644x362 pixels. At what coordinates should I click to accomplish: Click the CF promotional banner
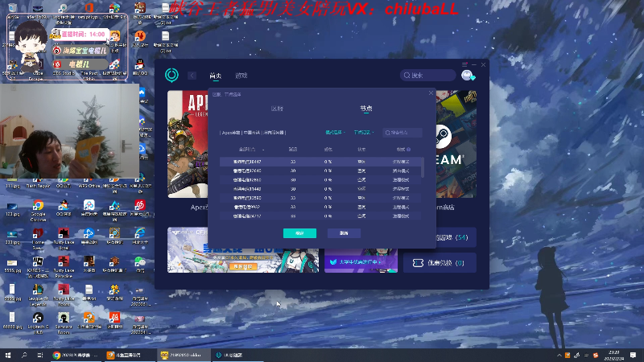tap(243, 250)
